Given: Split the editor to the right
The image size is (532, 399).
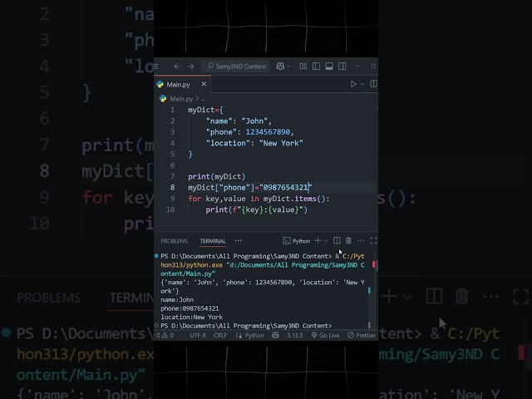Looking at the screenshot, I should click(x=373, y=84).
